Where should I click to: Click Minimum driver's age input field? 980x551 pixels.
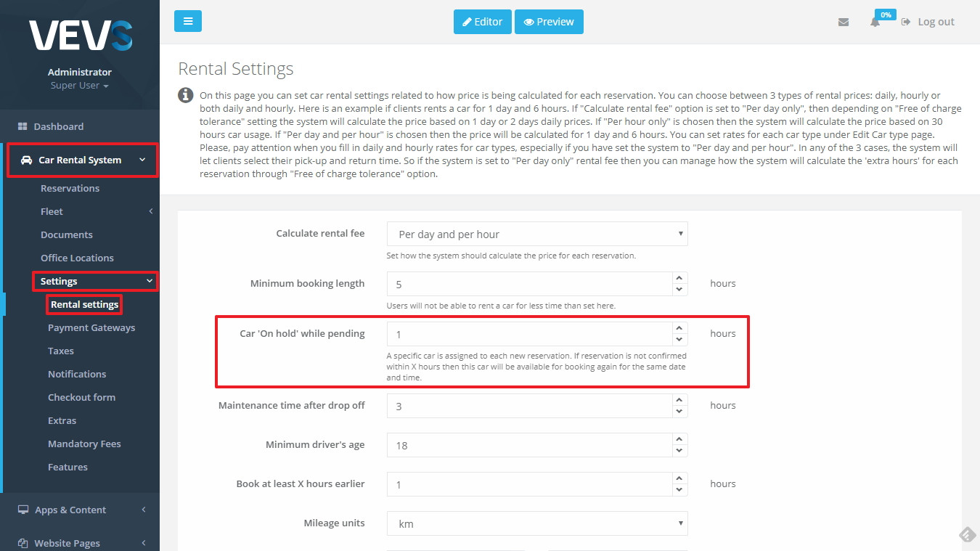(x=529, y=445)
